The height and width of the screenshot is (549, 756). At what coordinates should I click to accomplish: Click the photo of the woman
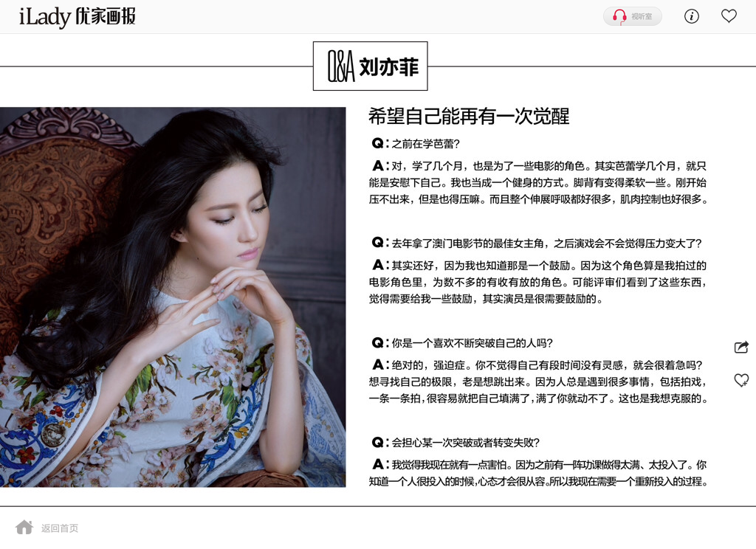click(173, 297)
